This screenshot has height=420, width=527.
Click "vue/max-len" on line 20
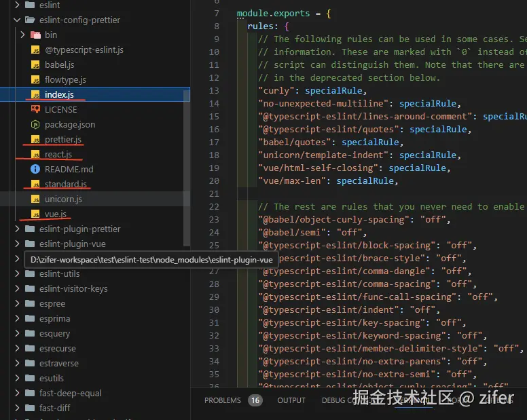point(292,181)
